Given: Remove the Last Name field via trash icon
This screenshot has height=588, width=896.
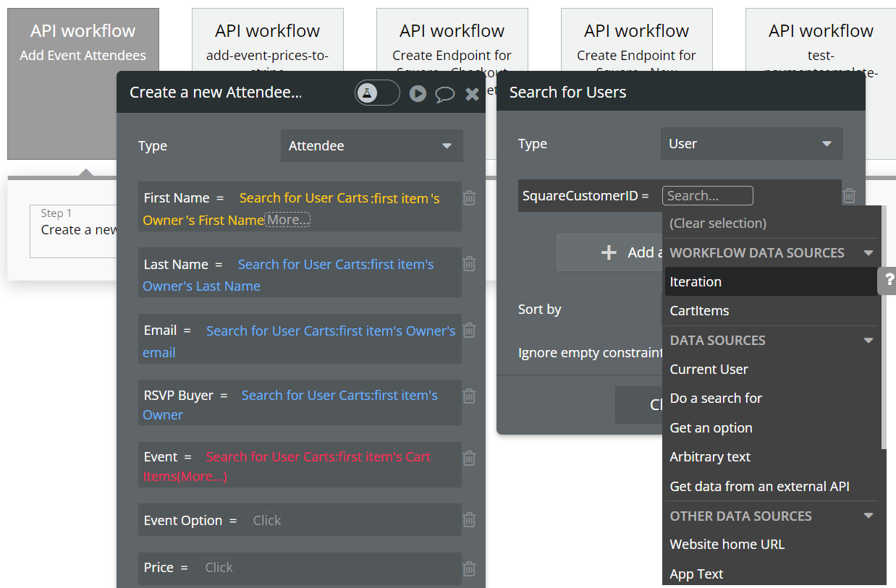Looking at the screenshot, I should [469, 263].
